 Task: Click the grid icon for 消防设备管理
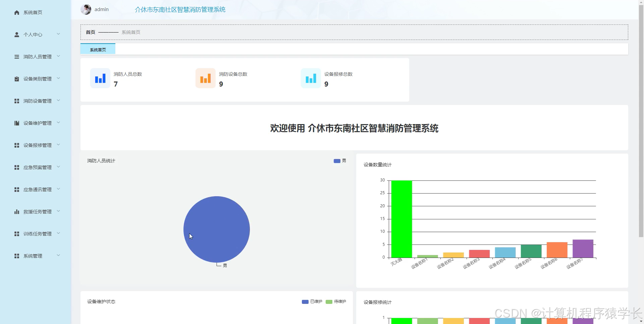(x=17, y=101)
